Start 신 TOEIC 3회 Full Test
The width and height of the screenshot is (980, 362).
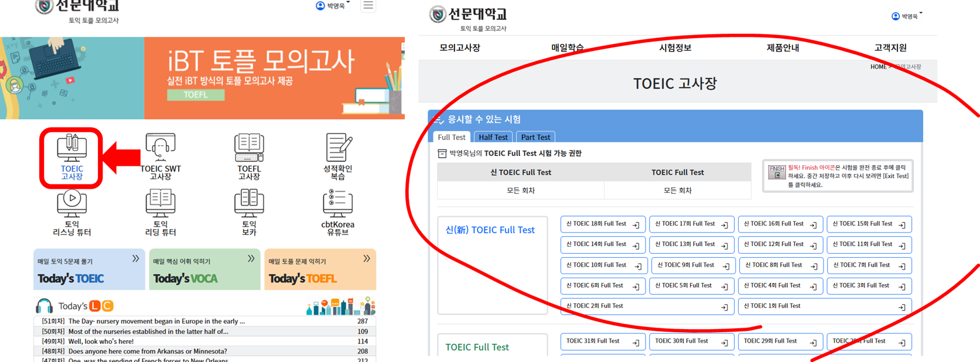(869, 286)
